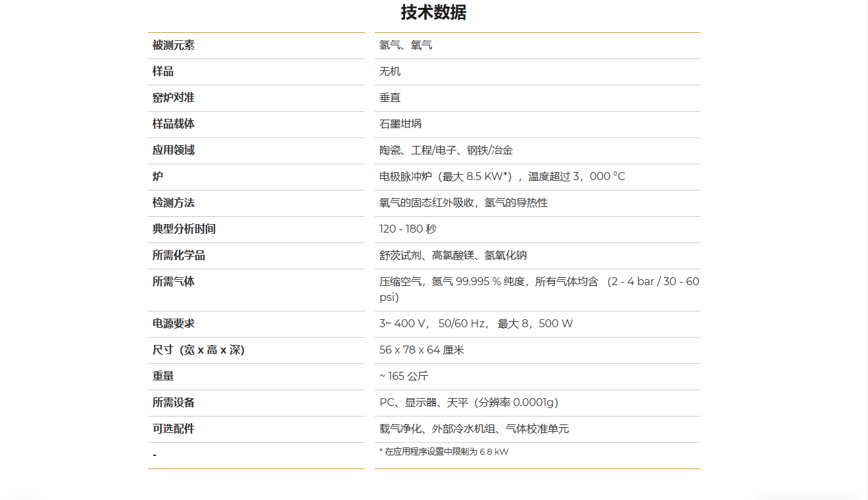The image size is (868, 500).
Task: Click the 应用领域 row label
Action: 174,150
